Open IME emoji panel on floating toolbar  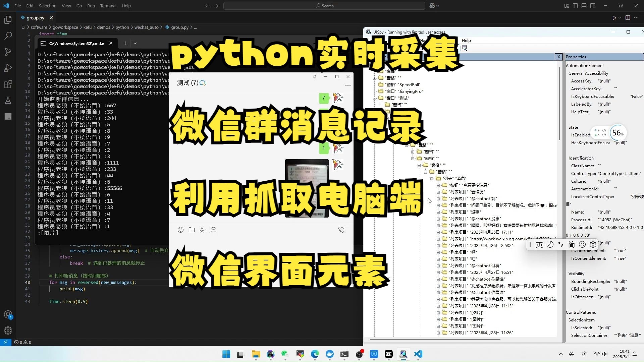(x=582, y=245)
